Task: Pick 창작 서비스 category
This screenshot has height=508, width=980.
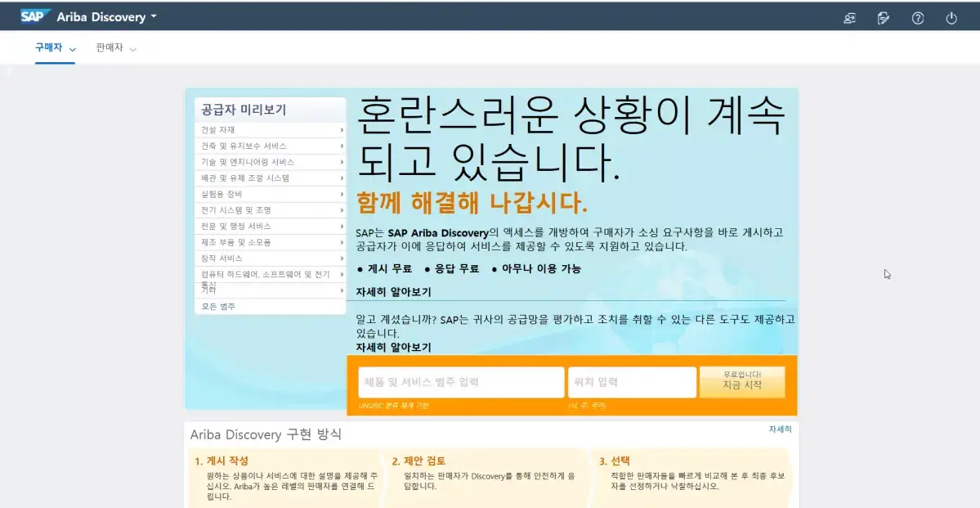Action: coord(222,258)
